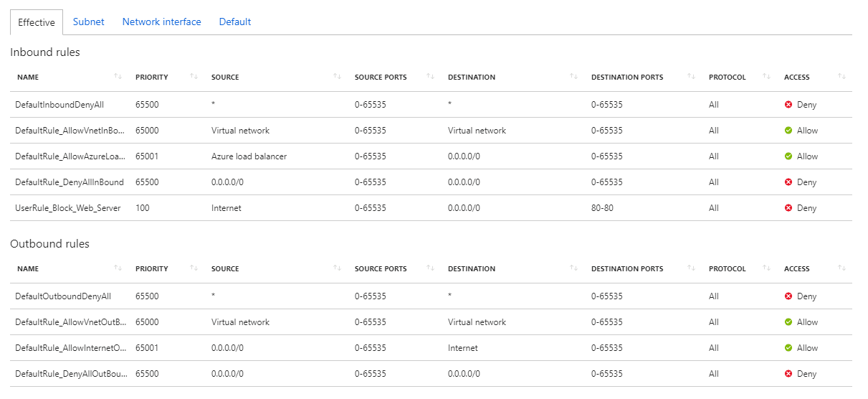Select the DefaultRule_DenyAllInBound rule name

(70, 182)
